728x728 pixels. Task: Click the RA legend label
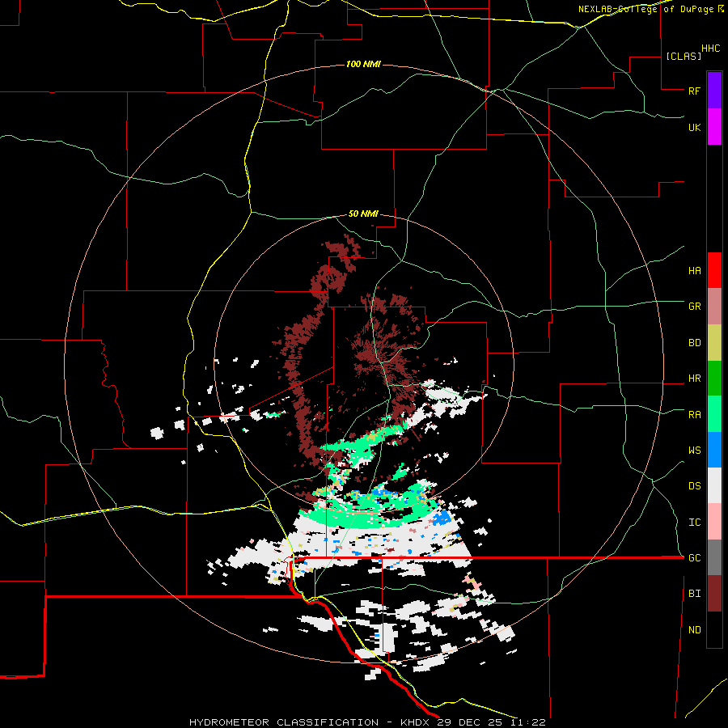(694, 415)
